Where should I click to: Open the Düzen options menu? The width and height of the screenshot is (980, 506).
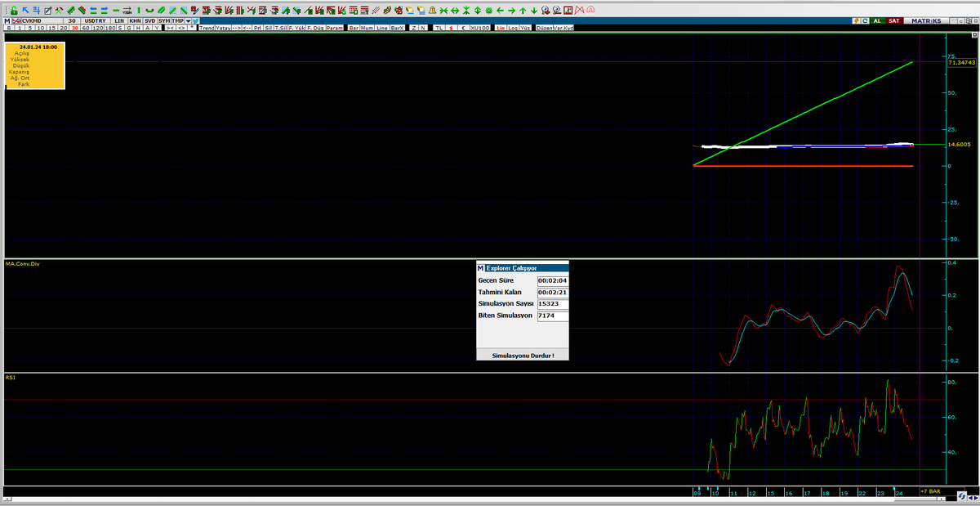click(544, 28)
